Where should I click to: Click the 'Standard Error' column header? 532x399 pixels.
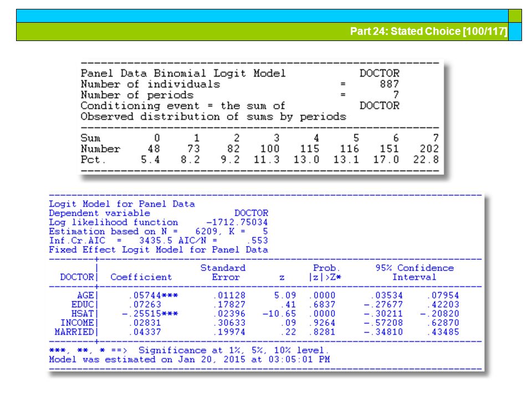[x=223, y=273]
